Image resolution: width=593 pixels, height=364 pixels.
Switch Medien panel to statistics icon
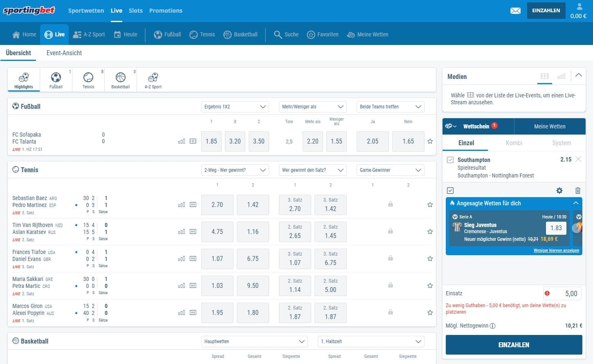[562, 76]
